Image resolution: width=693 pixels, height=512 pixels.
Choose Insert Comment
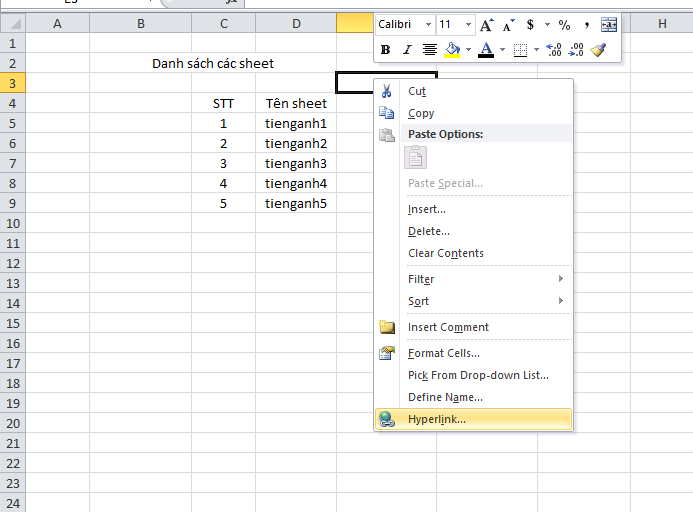click(473, 327)
